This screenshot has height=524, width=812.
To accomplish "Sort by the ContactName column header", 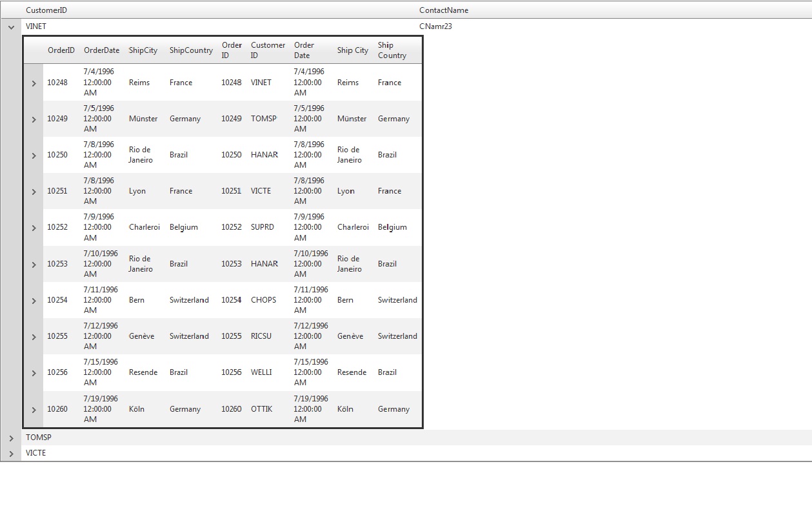I will point(444,10).
